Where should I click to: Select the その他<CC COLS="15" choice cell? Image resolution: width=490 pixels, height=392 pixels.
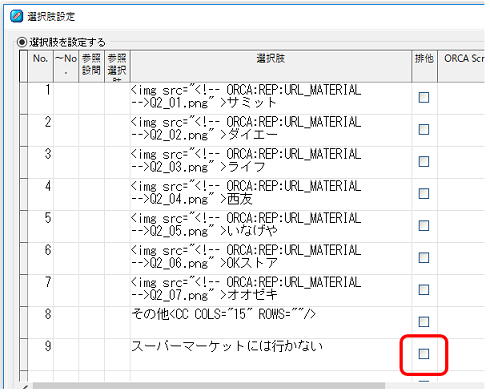(x=271, y=322)
